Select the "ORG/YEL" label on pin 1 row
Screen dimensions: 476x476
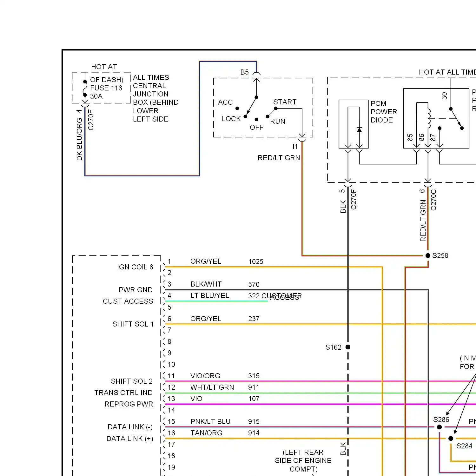pyautogui.click(x=205, y=261)
